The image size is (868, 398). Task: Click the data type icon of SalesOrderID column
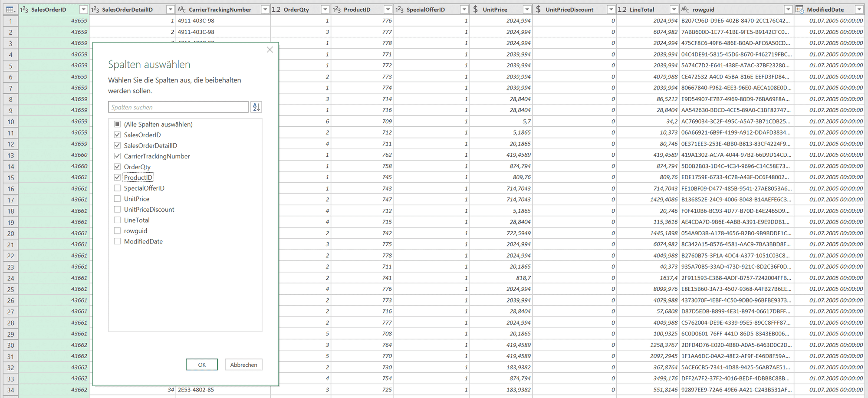[x=24, y=10]
